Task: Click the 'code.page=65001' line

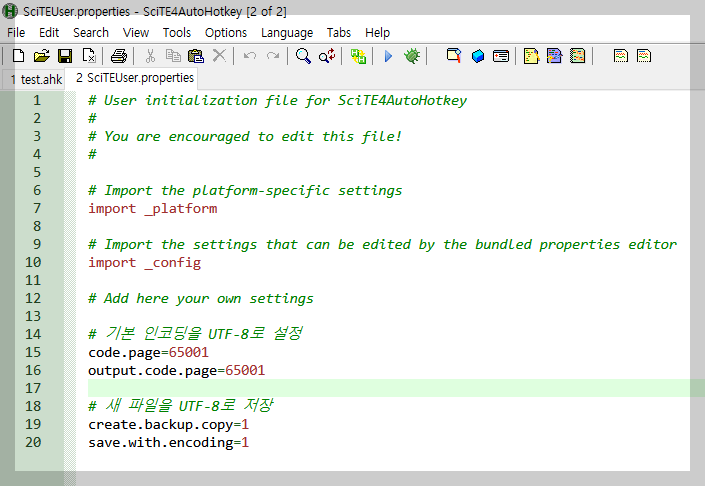Action: coord(148,352)
